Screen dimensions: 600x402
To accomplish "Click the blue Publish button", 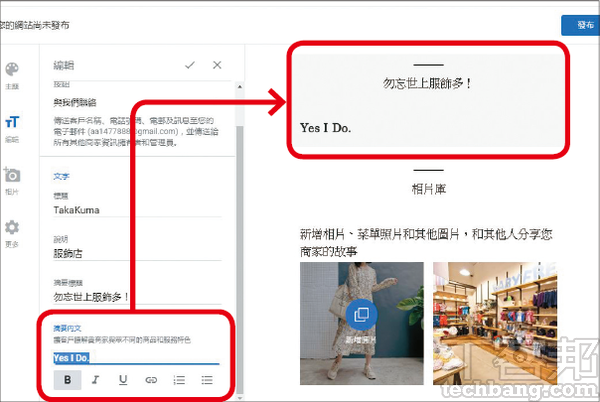I will [580, 25].
